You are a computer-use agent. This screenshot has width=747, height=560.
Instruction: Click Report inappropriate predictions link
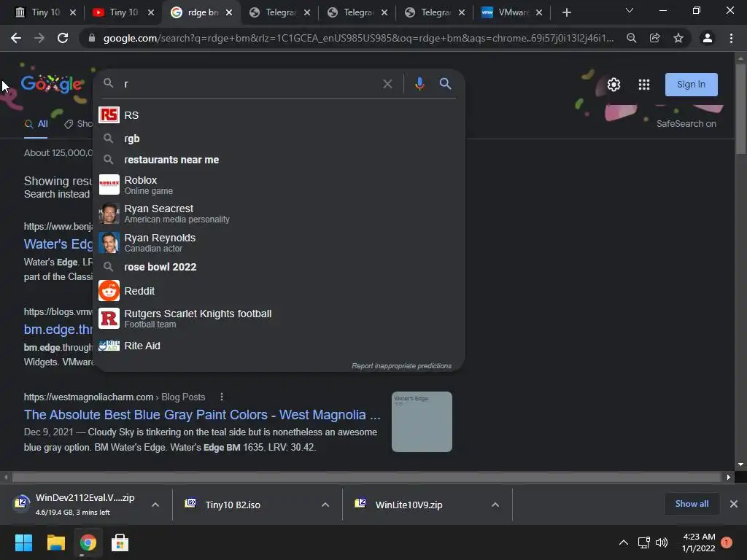click(402, 366)
